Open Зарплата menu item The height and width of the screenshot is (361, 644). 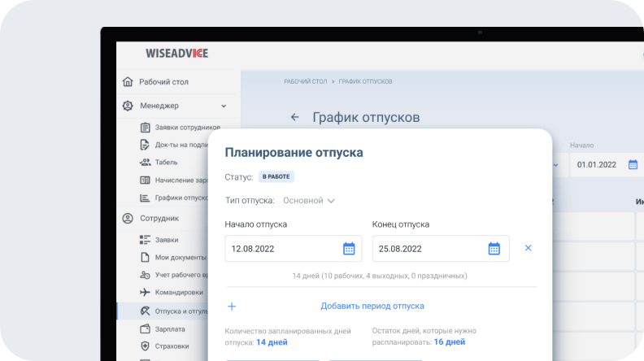coord(170,329)
